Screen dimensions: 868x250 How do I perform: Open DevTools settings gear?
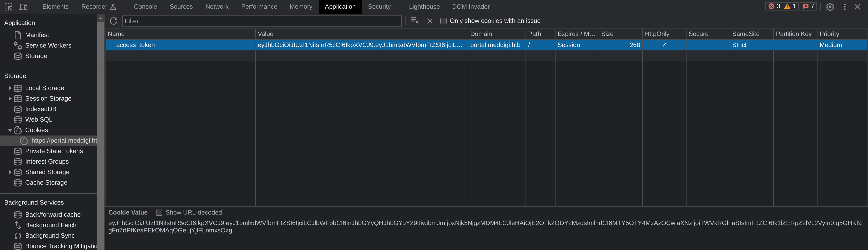click(830, 7)
